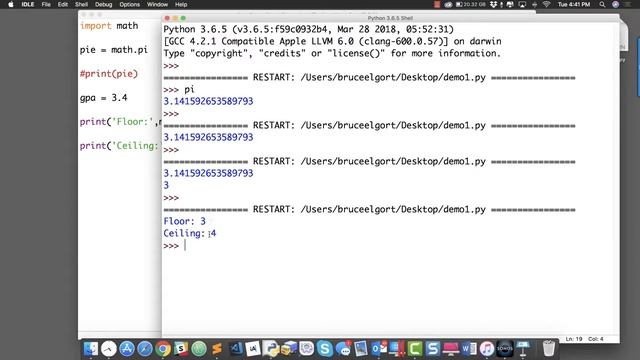The height and width of the screenshot is (360, 640).
Task: Open Skype from the dock
Action: [325, 349]
